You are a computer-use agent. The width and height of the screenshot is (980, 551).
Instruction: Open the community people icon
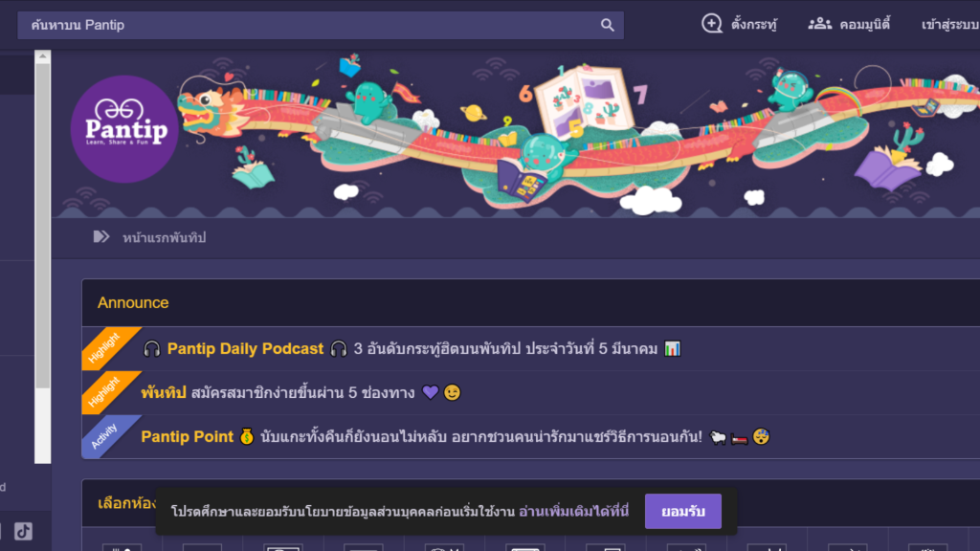click(819, 24)
